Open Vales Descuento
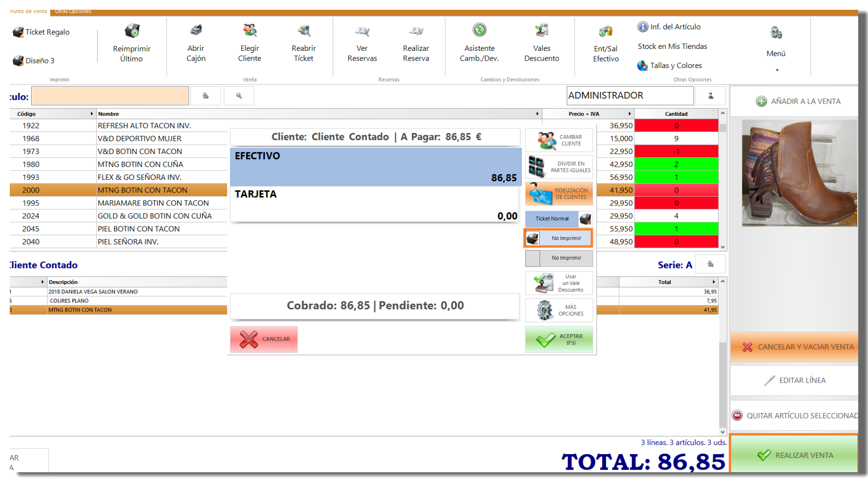The width and height of the screenshot is (868, 482). point(542,44)
